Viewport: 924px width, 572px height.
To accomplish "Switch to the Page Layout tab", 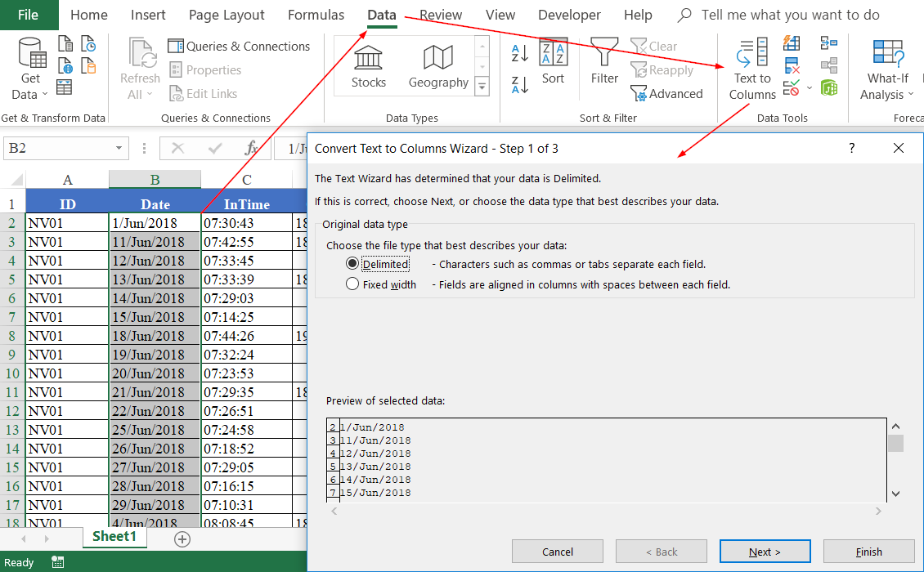I will [x=227, y=15].
